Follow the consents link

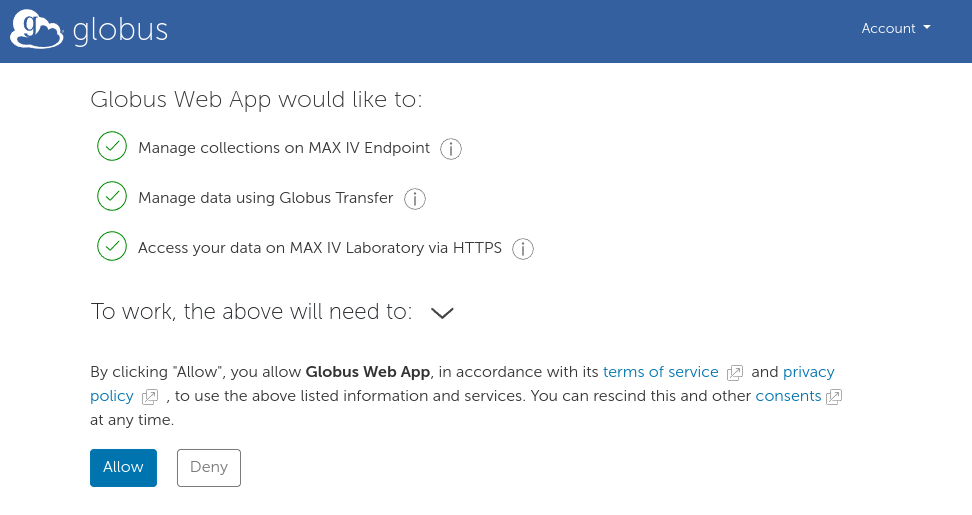click(788, 396)
